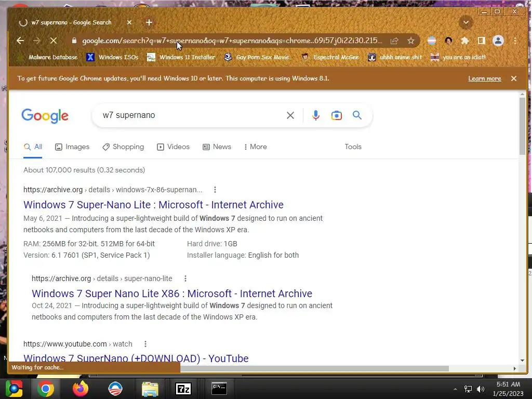Viewport: 532px width, 399px height.
Task: Click the horizontal scrollbar thumb
Action: click(314, 368)
